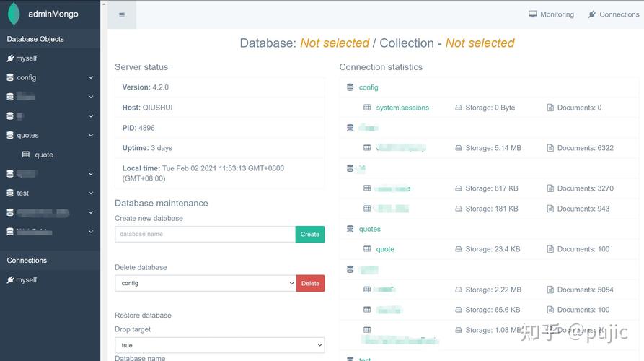Click the red Delete button

pos(311,283)
